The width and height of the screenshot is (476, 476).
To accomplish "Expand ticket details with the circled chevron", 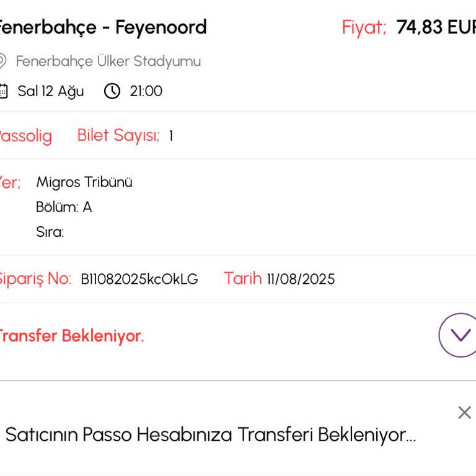I will click(x=459, y=335).
